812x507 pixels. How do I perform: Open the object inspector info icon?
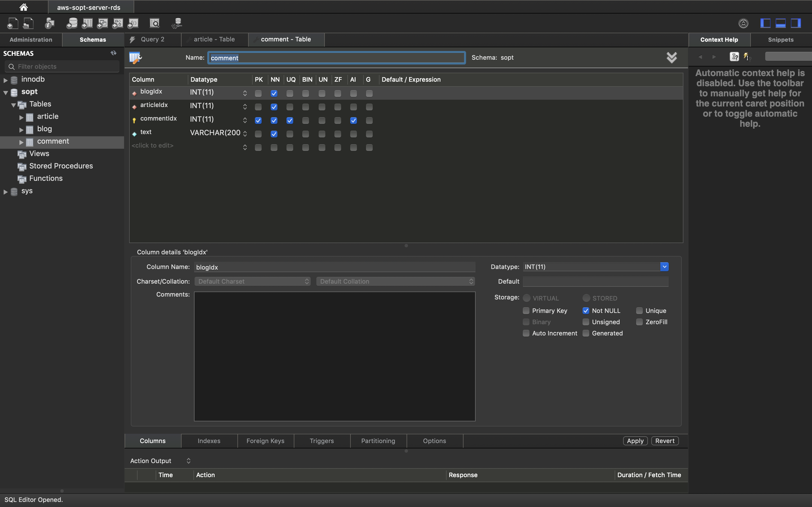[x=50, y=23]
